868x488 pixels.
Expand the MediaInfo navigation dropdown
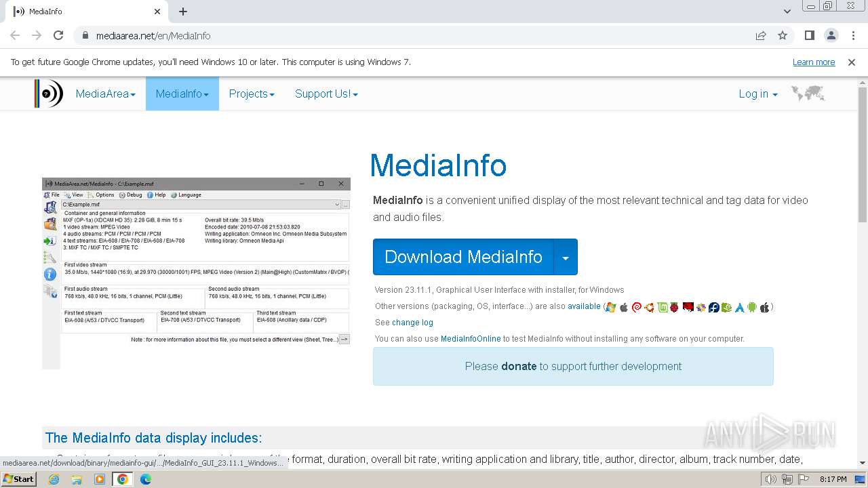182,94
